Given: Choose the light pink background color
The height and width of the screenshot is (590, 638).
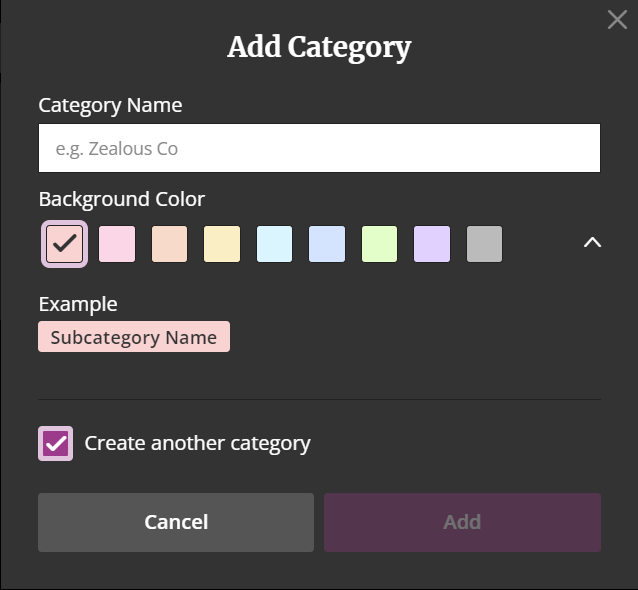Looking at the screenshot, I should click(x=117, y=244).
